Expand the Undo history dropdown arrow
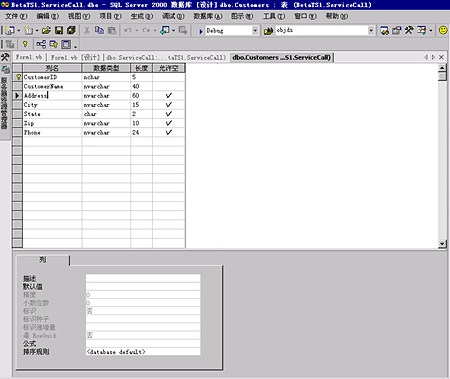 point(137,31)
